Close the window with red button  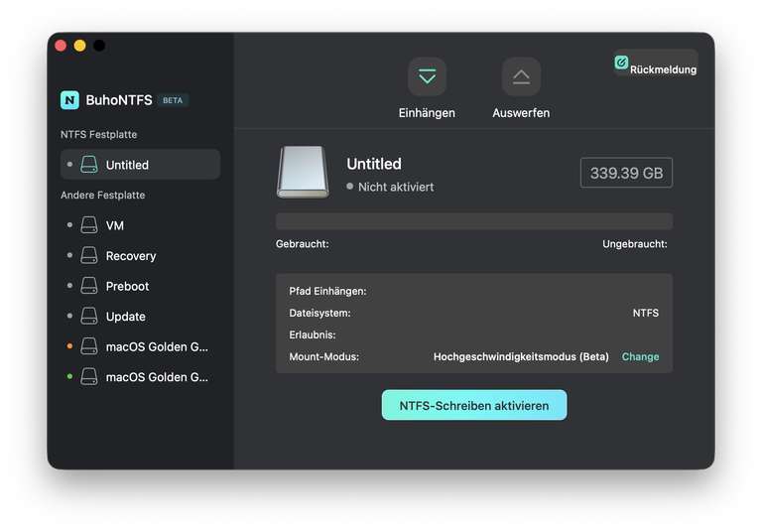click(x=61, y=46)
